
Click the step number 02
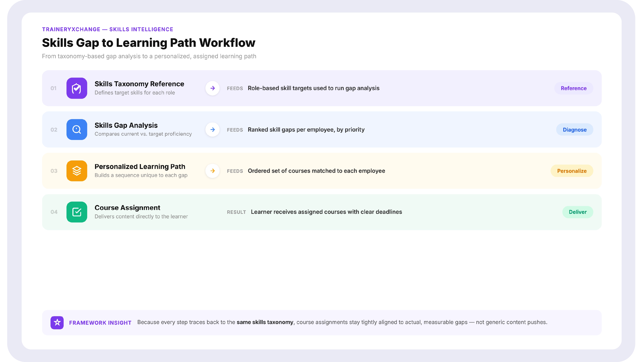(x=54, y=130)
